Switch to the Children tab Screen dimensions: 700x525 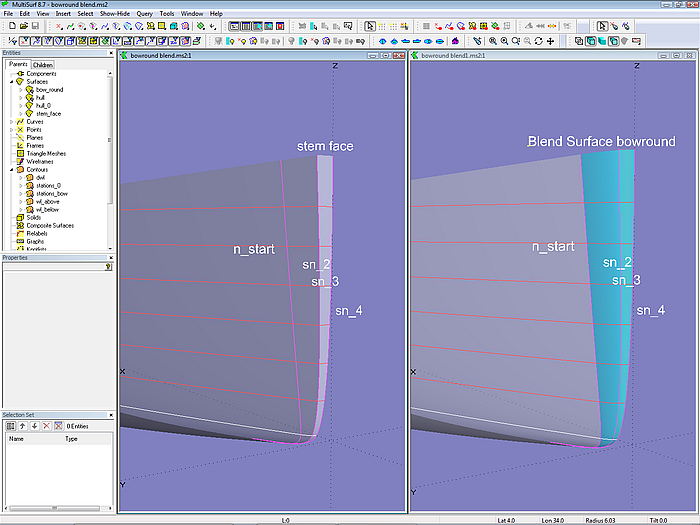pyautogui.click(x=43, y=64)
